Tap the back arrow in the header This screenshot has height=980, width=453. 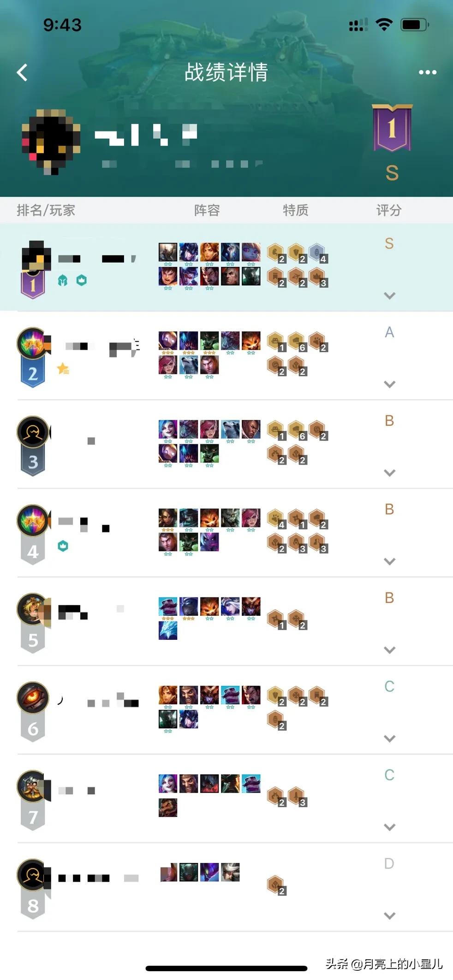pos(22,72)
